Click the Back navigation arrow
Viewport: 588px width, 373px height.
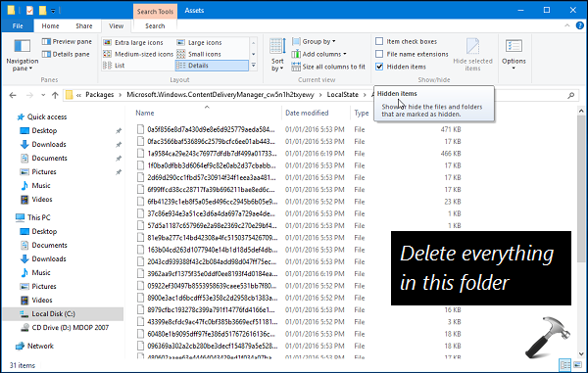coord(13,95)
